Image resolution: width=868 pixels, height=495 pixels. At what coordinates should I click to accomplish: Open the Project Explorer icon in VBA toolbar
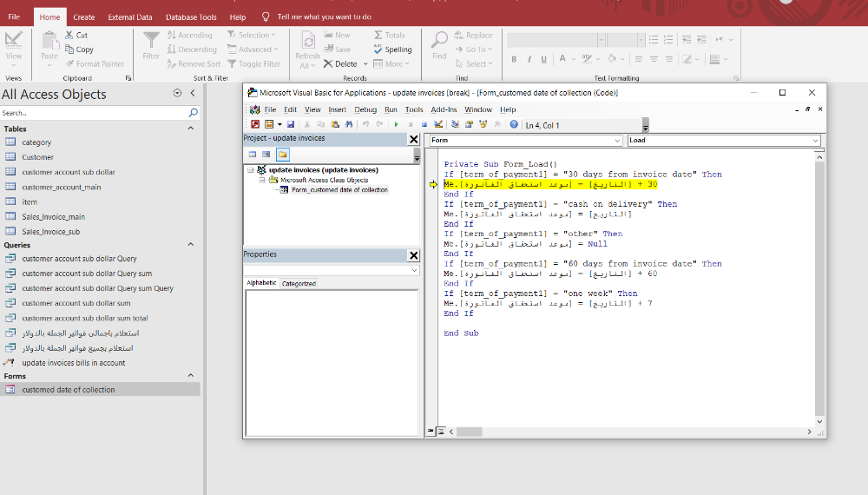(455, 124)
